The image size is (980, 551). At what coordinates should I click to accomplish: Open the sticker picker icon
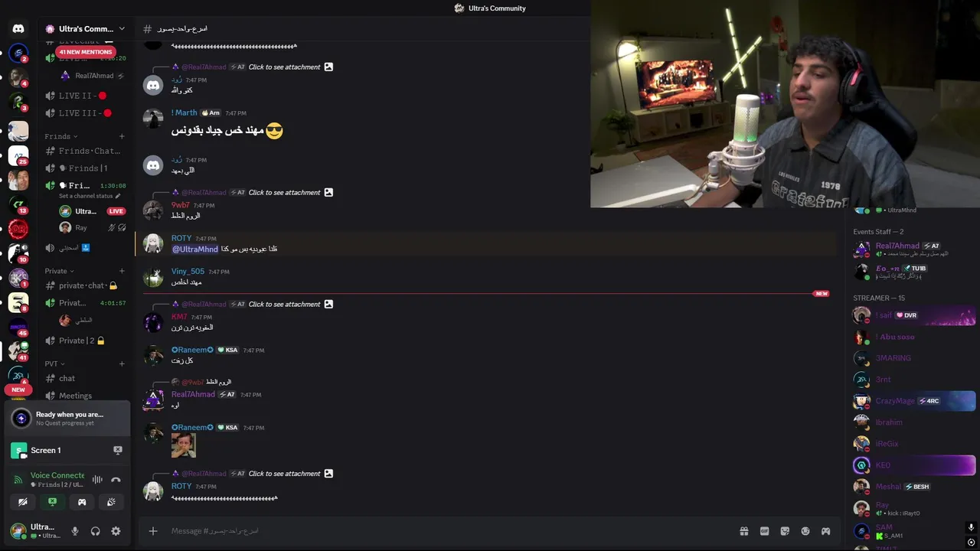point(785,531)
